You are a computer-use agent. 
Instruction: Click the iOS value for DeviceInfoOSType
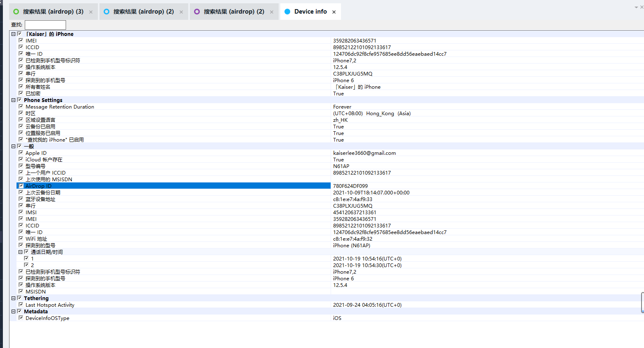(x=337, y=318)
